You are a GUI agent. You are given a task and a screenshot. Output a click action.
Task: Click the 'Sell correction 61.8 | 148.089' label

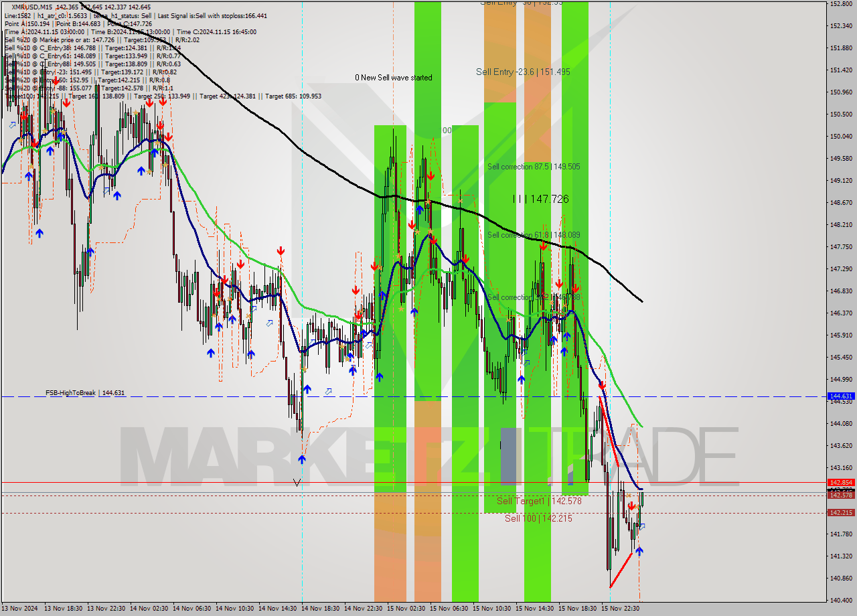[534, 235]
